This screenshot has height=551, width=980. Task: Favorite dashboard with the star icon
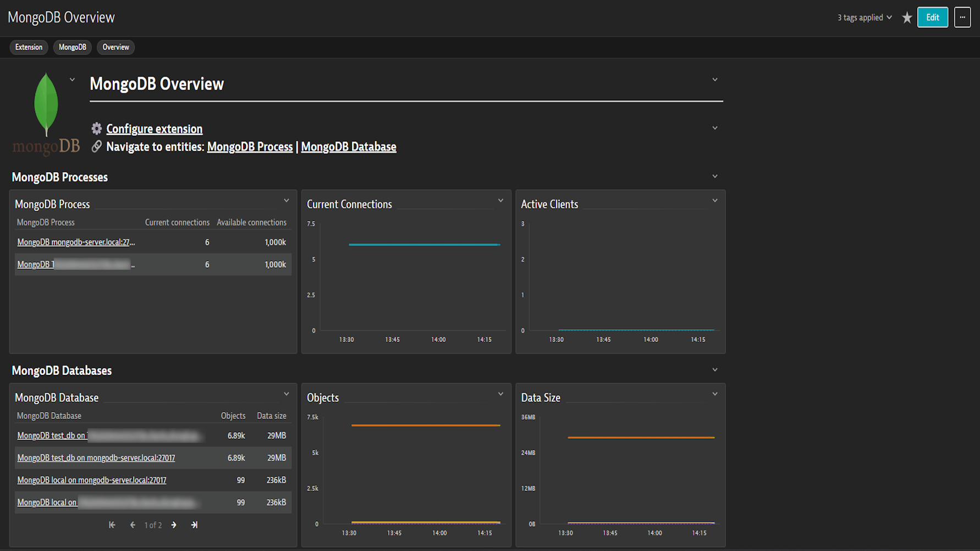click(x=907, y=18)
